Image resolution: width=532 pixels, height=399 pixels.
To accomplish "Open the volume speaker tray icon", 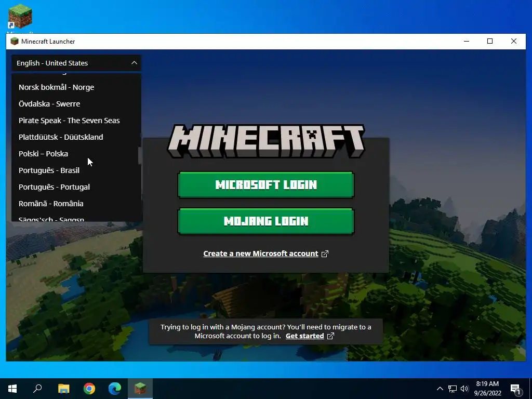I will [x=464, y=389].
